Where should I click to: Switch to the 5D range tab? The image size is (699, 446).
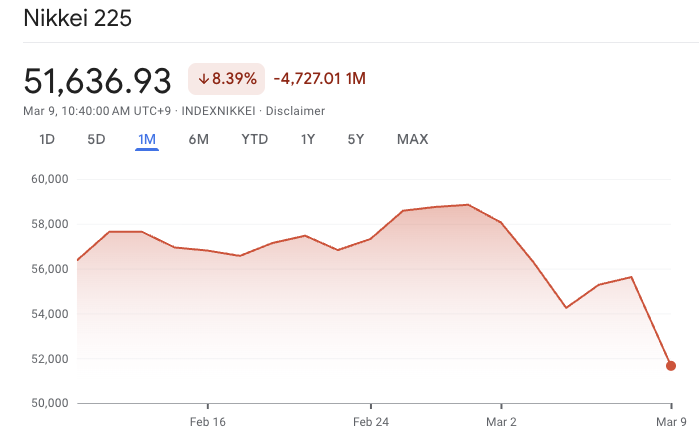(96, 139)
